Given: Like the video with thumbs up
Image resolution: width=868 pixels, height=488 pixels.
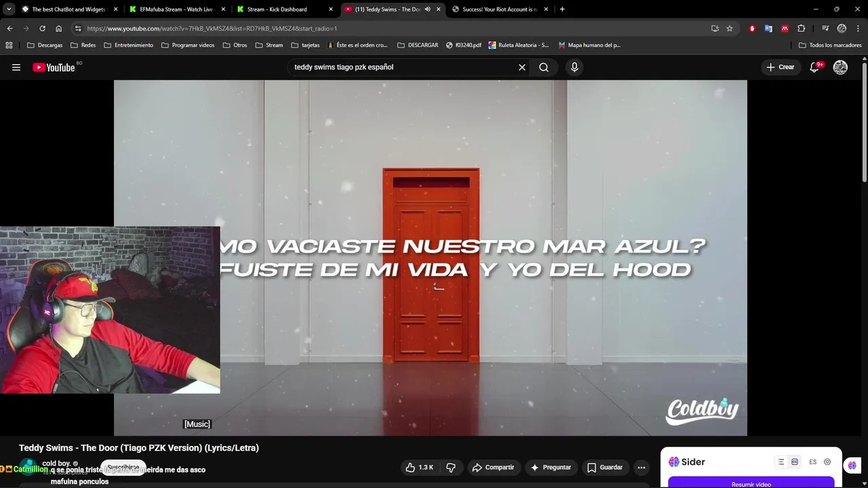Looking at the screenshot, I should pos(419,468).
